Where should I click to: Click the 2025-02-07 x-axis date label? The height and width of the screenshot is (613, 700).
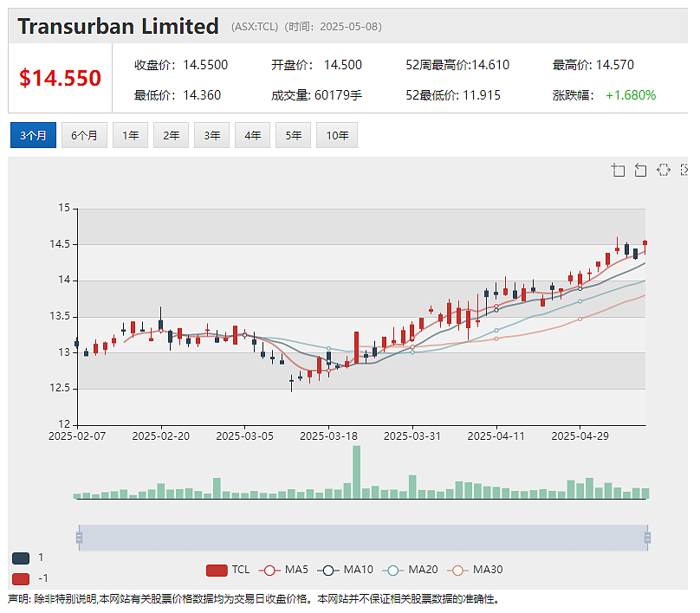[77, 436]
